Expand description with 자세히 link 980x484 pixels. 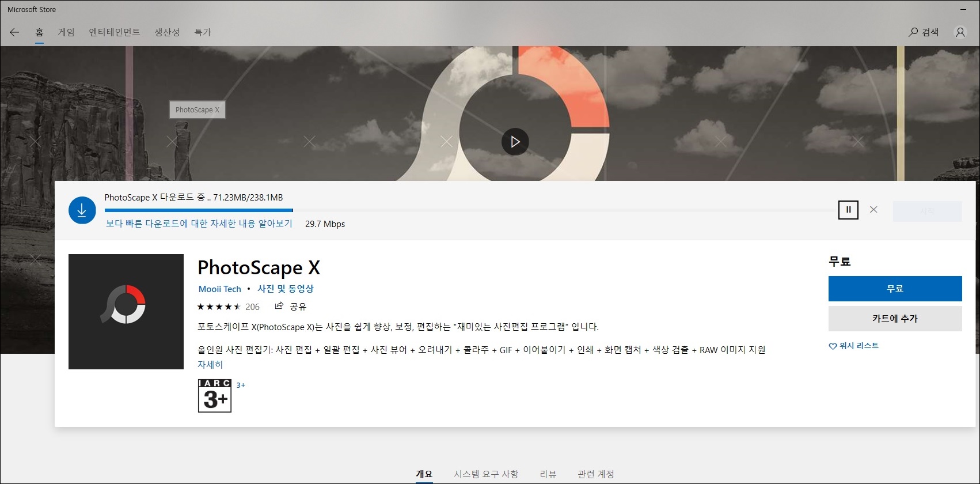click(x=210, y=365)
